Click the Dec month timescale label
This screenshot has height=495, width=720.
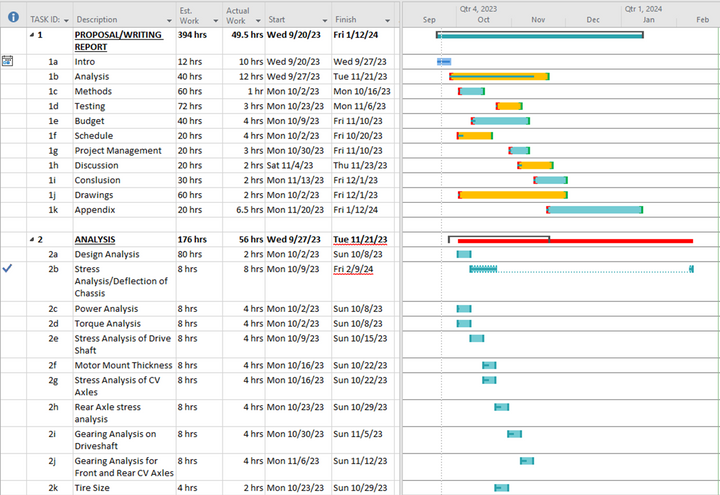point(593,20)
